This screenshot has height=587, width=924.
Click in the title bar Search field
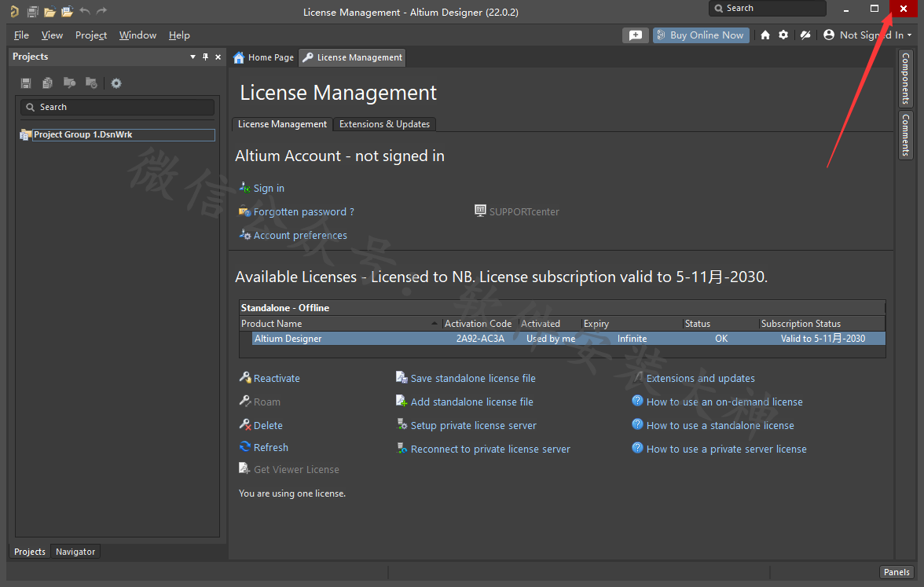pos(767,8)
